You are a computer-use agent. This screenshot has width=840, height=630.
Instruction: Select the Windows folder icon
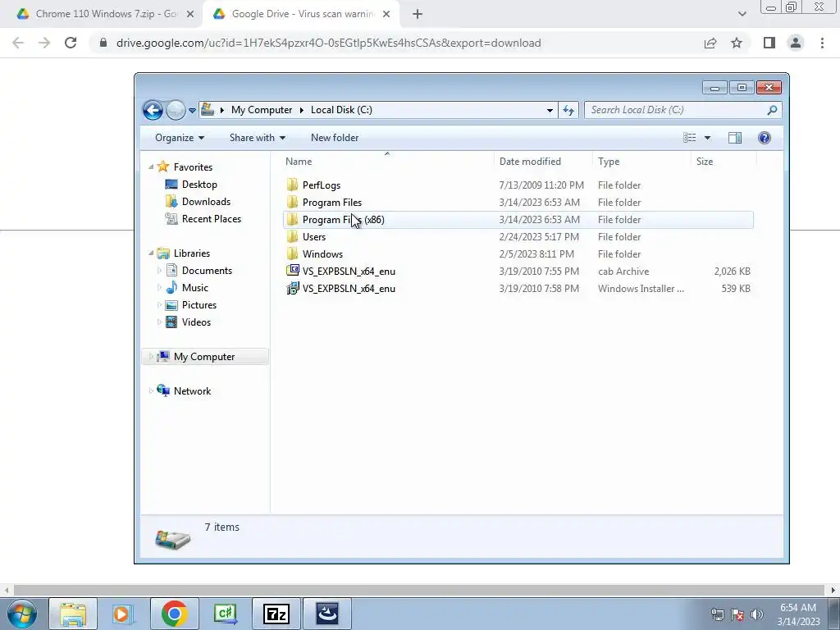(292, 253)
